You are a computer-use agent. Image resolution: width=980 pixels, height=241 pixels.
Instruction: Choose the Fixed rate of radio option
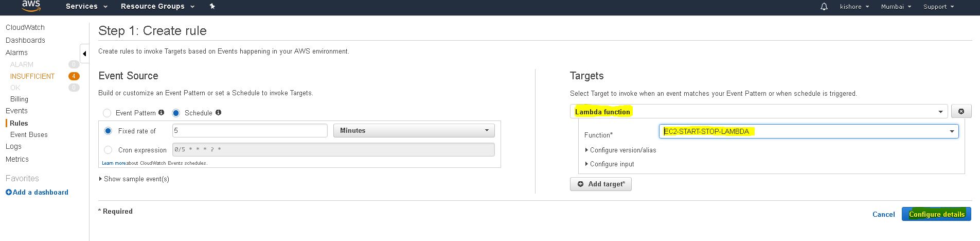click(108, 131)
